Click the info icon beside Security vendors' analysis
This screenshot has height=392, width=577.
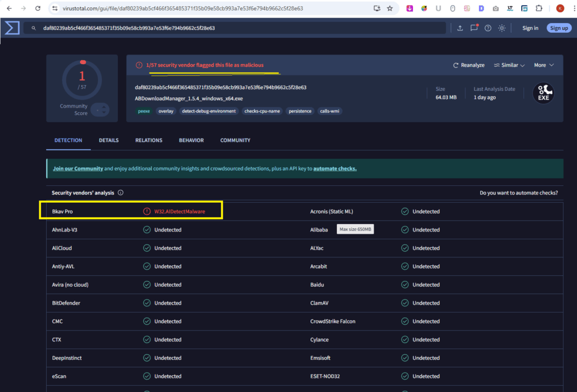[121, 193]
